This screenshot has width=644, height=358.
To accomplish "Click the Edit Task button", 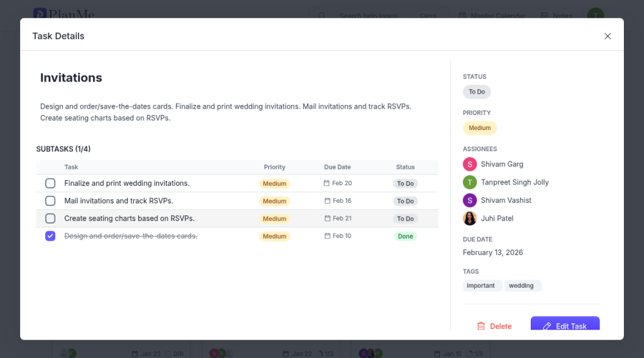I will pos(565,325).
